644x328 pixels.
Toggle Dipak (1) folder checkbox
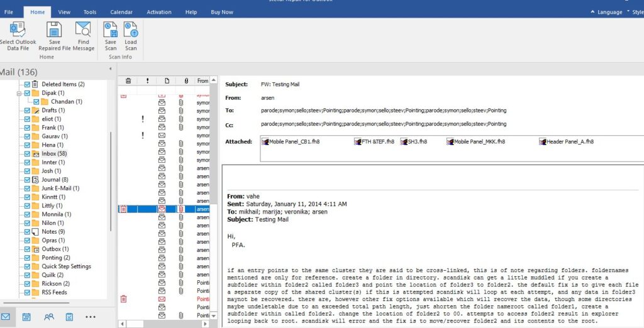point(27,93)
